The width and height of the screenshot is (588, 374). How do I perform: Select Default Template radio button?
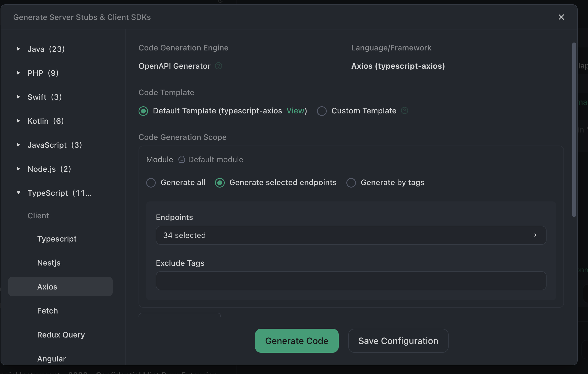[x=143, y=111]
